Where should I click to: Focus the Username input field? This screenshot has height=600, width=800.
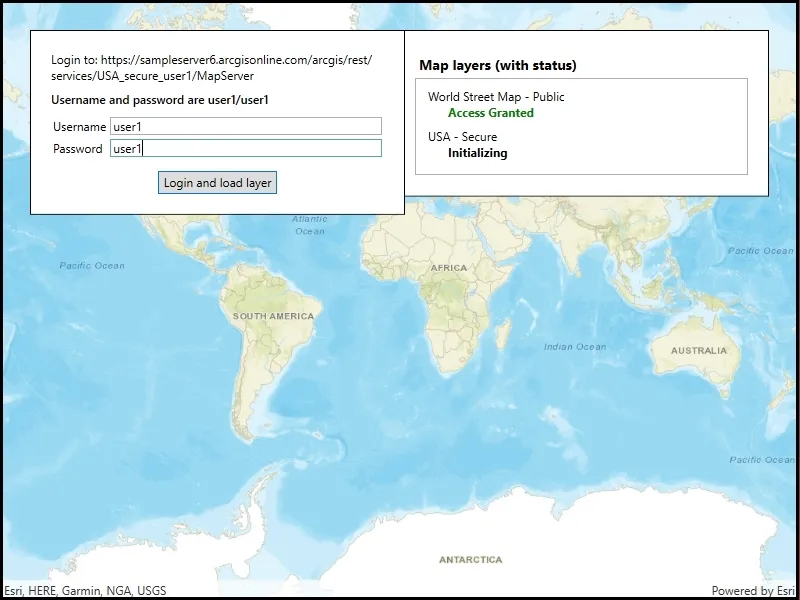pos(245,127)
